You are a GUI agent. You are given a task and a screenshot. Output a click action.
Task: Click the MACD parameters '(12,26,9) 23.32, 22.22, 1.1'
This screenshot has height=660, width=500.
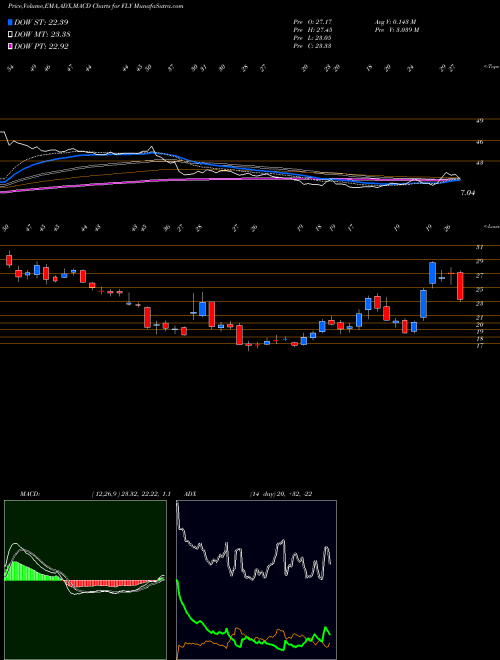click(x=130, y=494)
